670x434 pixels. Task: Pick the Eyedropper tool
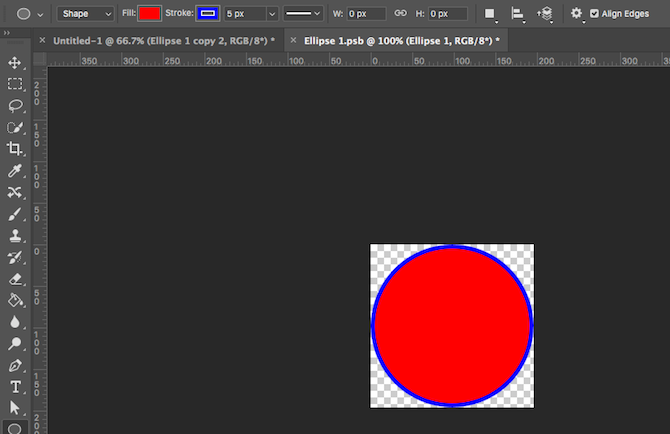pyautogui.click(x=15, y=170)
